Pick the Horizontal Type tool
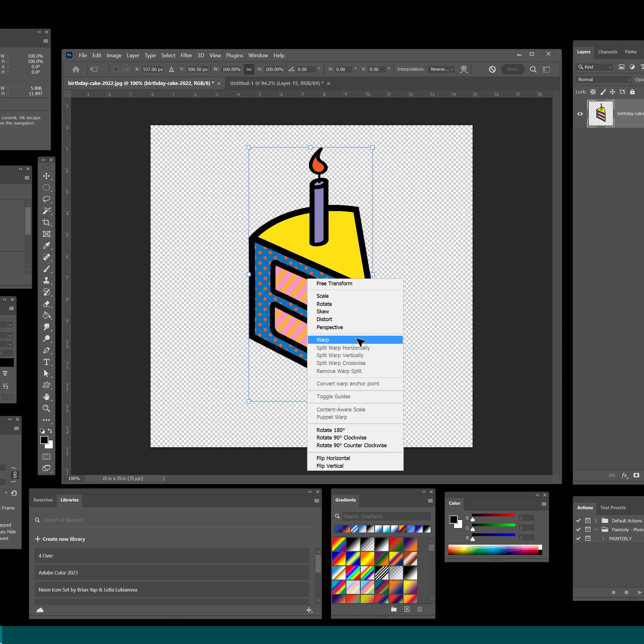 (x=46, y=362)
